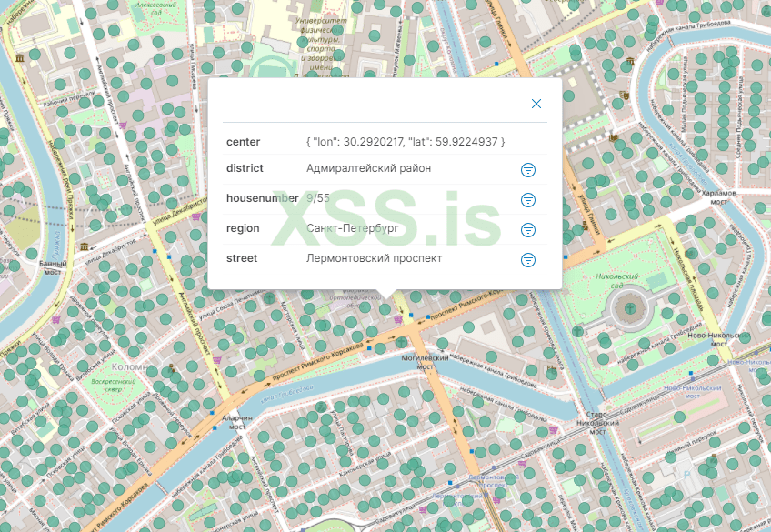This screenshot has height=532, width=771.
Task: Click the 9/55 housenumber value
Action: click(x=317, y=198)
